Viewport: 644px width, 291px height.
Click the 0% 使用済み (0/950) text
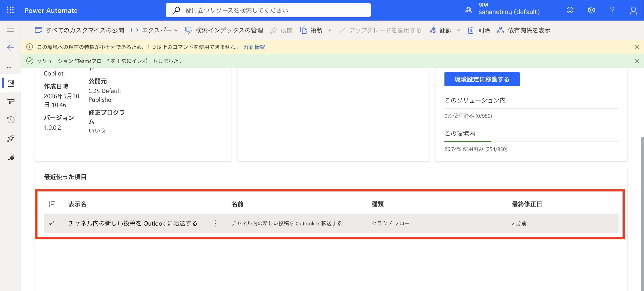[x=468, y=116]
